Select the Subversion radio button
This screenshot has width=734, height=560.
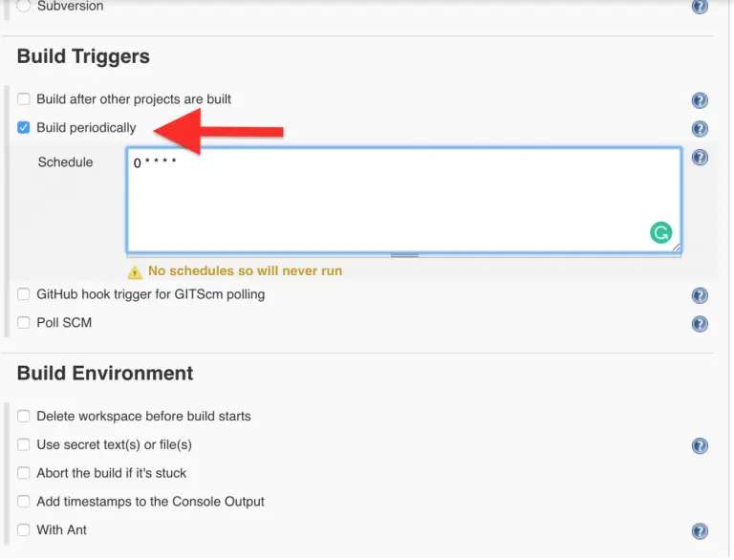point(24,7)
